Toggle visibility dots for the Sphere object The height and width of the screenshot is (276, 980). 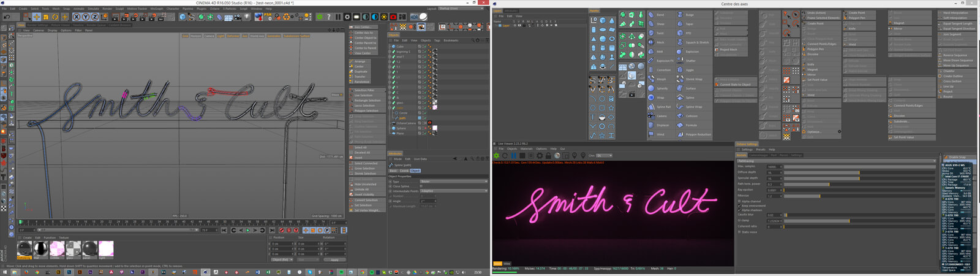423,128
